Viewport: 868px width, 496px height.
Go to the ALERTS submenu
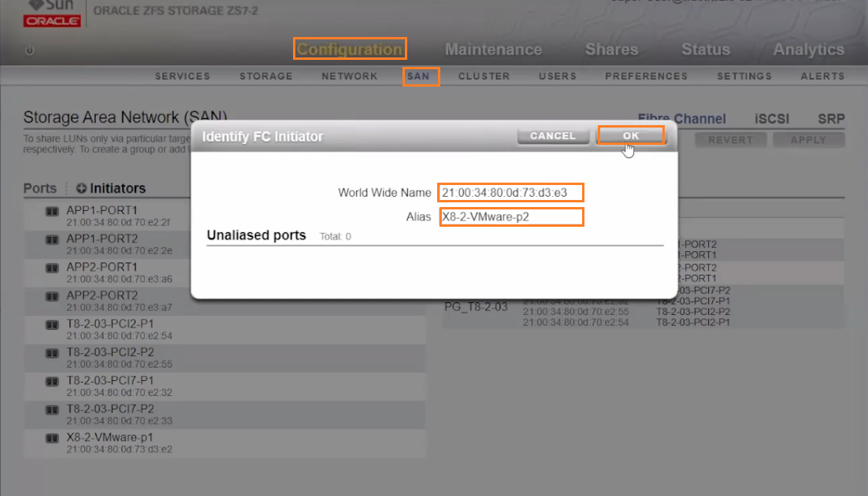pyautogui.click(x=822, y=76)
